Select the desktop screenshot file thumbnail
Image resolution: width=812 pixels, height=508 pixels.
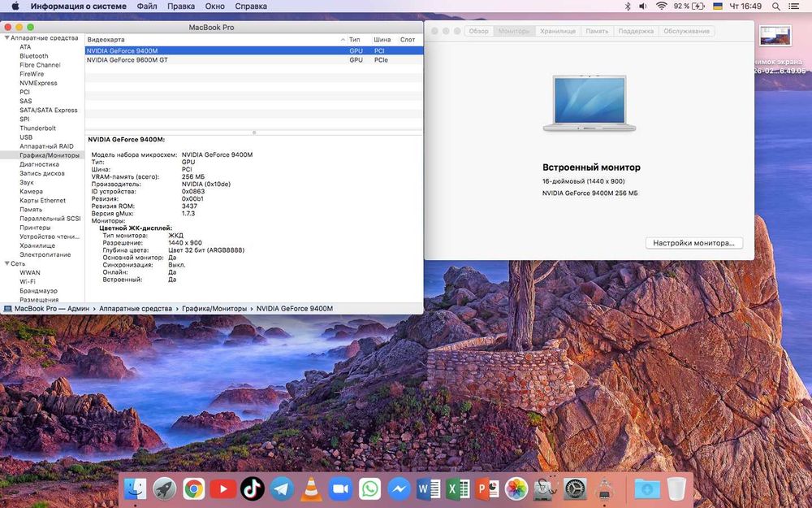[x=775, y=36]
